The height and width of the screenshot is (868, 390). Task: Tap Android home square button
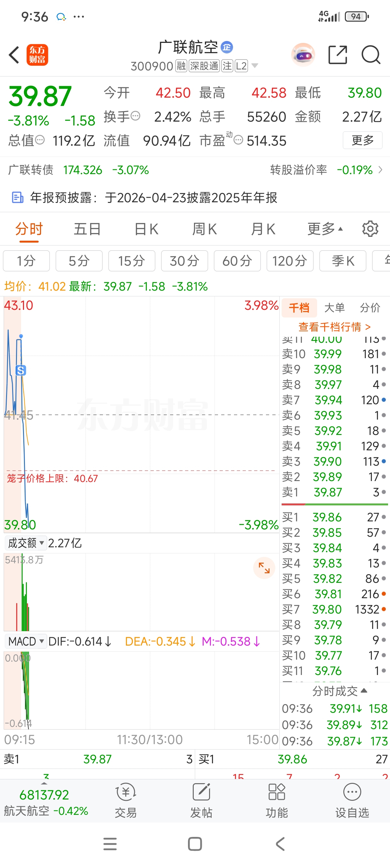click(x=195, y=844)
